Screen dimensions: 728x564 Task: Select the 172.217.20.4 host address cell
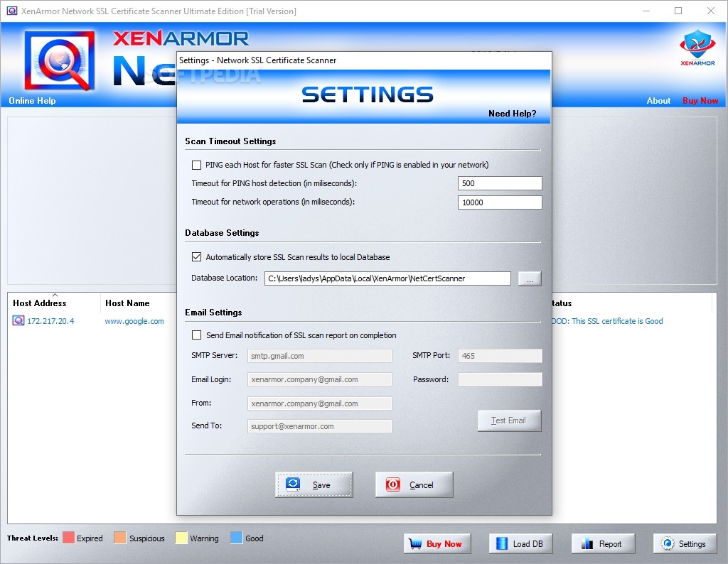[50, 321]
